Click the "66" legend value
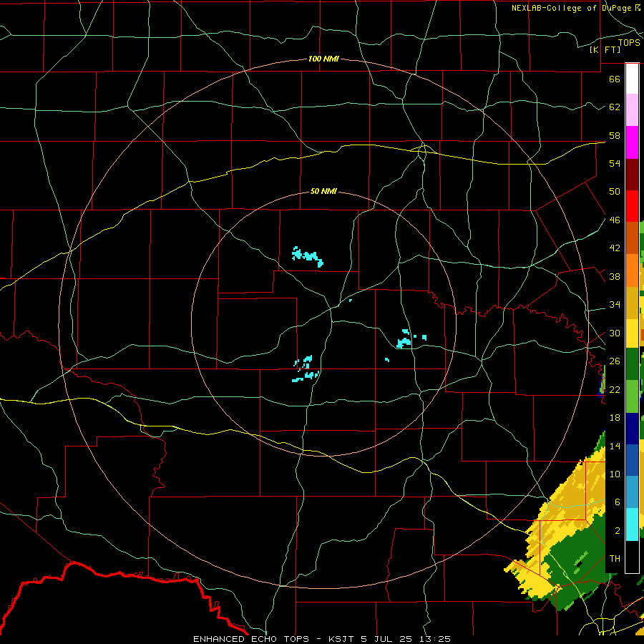This screenshot has height=644, width=644. click(x=615, y=79)
